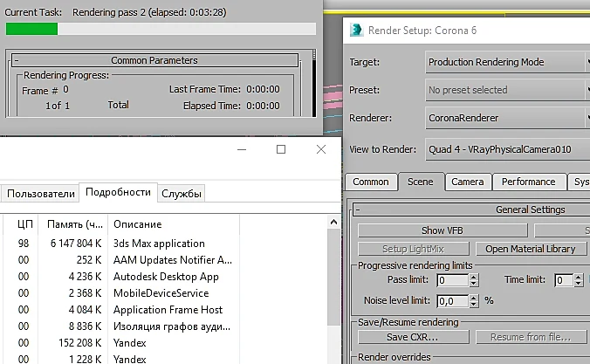Open the Renderer dropdown showing CoronaRenderer

(508, 118)
